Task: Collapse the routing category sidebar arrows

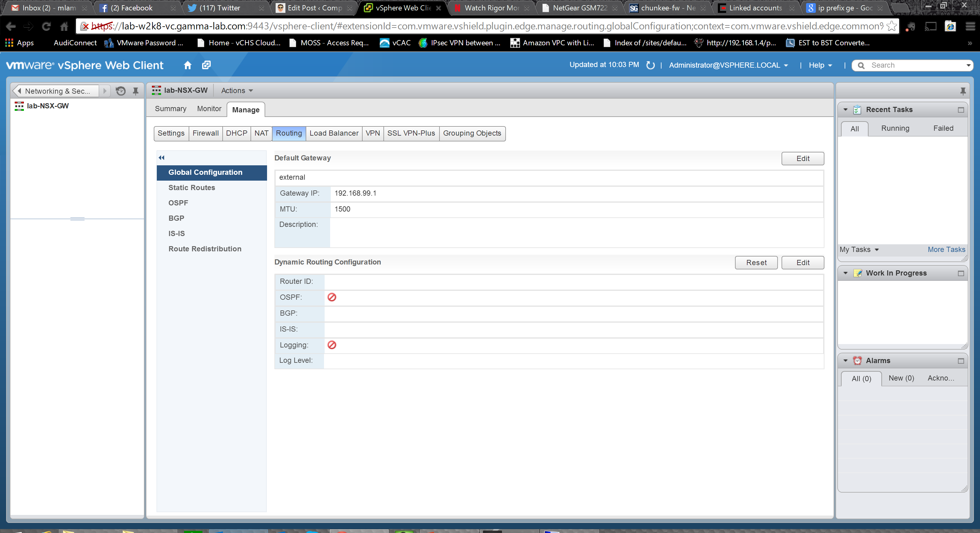Action: (162, 158)
